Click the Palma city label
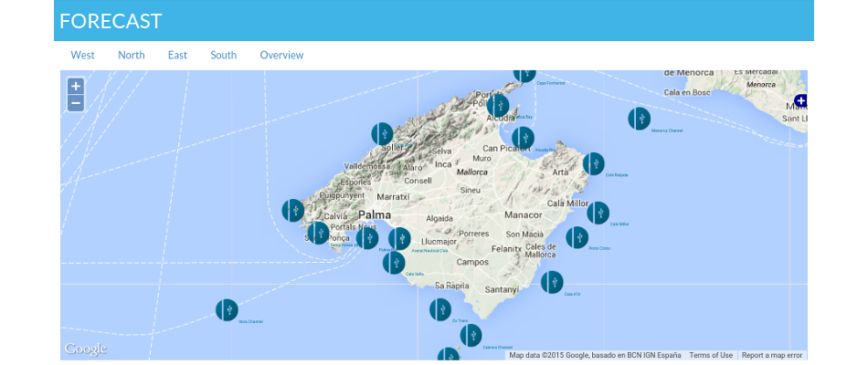Image resolution: width=868 pixels, height=365 pixels. tap(375, 214)
